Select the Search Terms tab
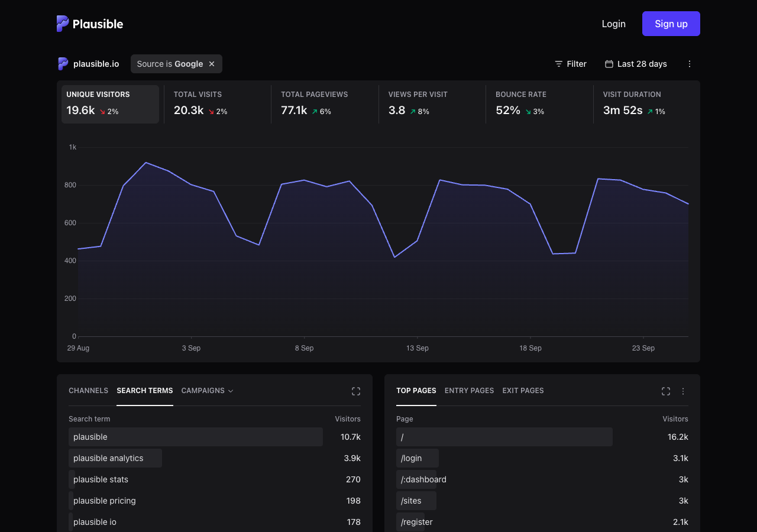 [x=145, y=391]
